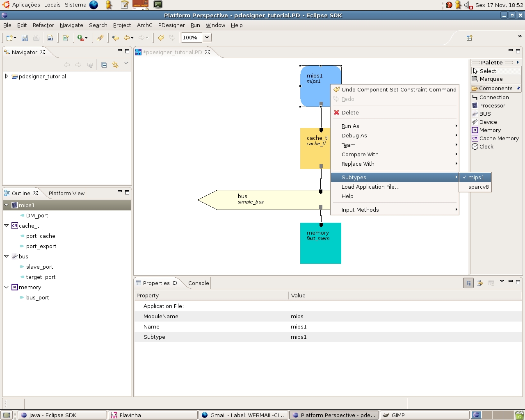
Task: Check the mips1 subtype option
Action: (475, 178)
